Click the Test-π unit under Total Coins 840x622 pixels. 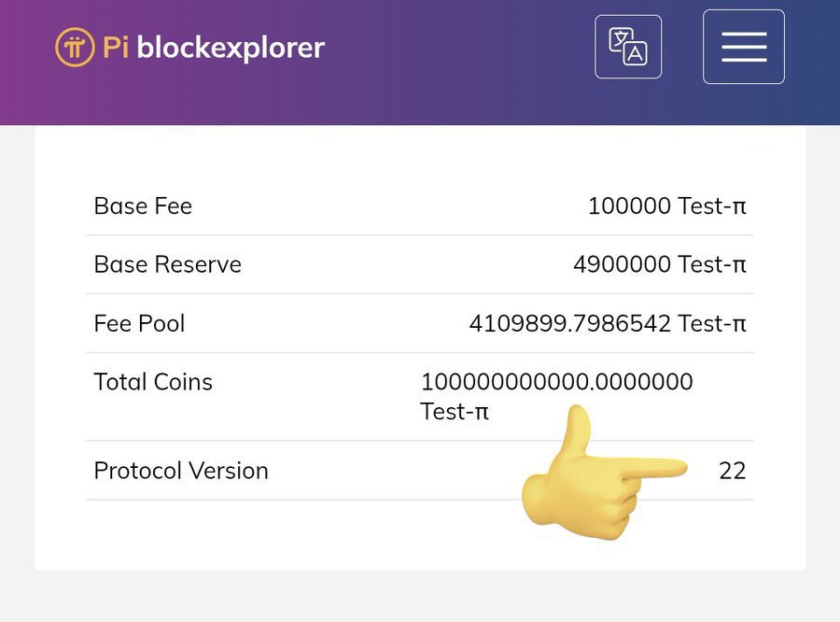point(455,412)
